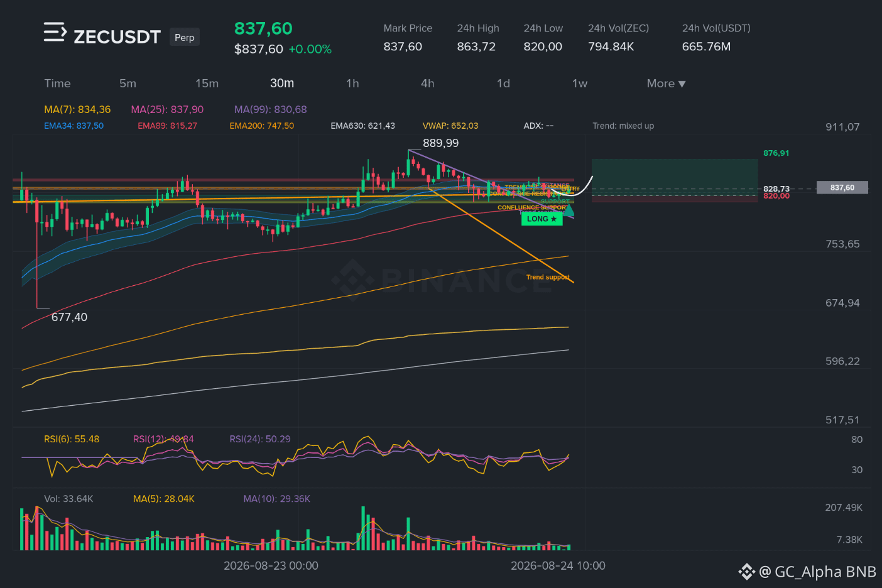This screenshot has height=588, width=882.
Task: Select the 30m interval tab
Action: point(282,84)
